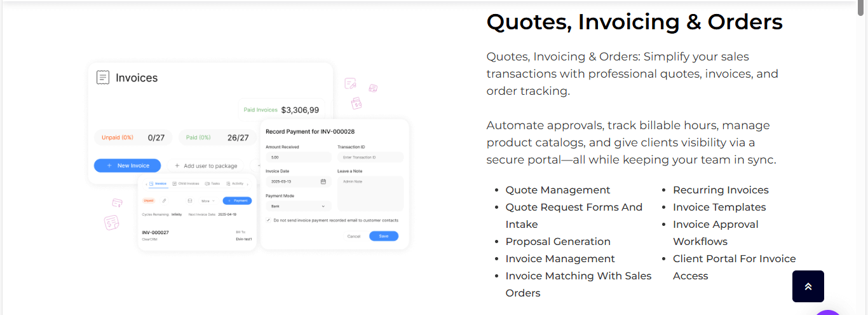Click the pink edit-note icon near Paid Invoices
This screenshot has height=315, width=868.
[350, 83]
